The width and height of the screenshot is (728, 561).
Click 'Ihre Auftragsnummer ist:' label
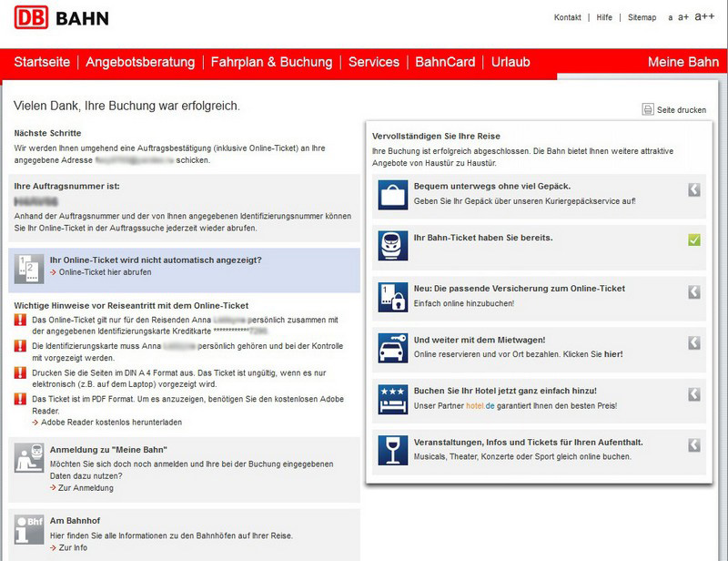point(66,186)
